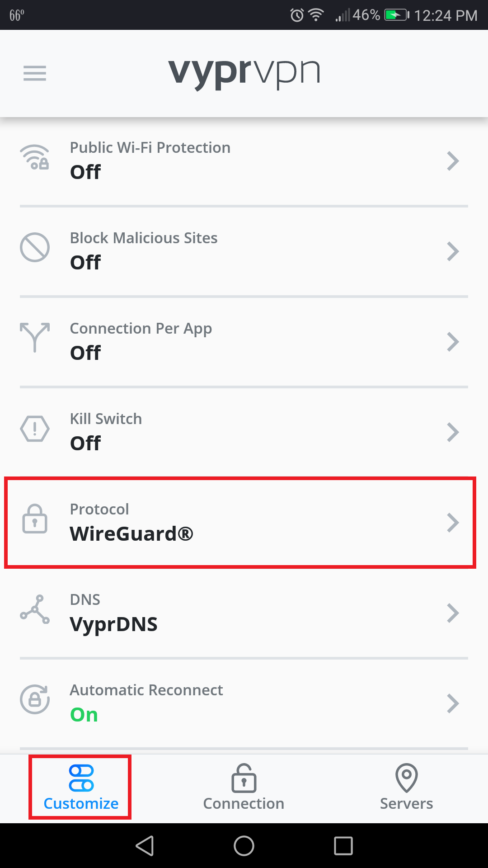Expand Block Malicious Sites via its chevron
Viewport: 488px width, 868px height.
(453, 251)
